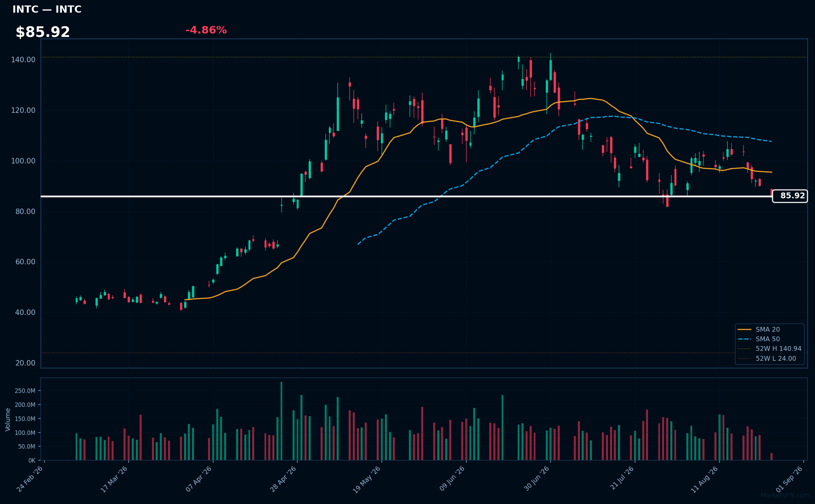The image size is (815, 504).
Task: Click the 17 Mar '26 date label
Action: [114, 479]
